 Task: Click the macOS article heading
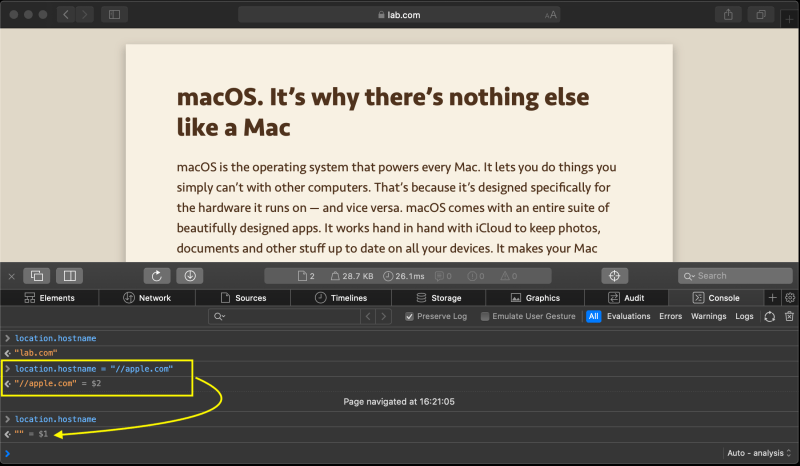383,112
